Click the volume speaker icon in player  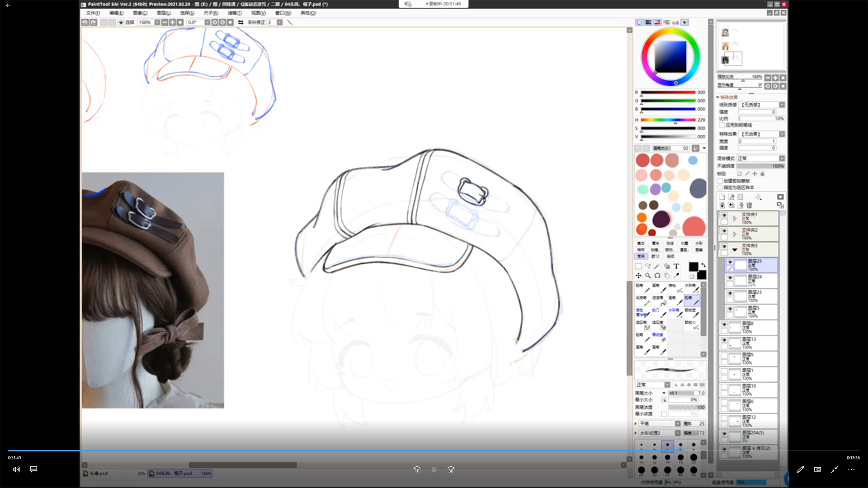point(16,469)
